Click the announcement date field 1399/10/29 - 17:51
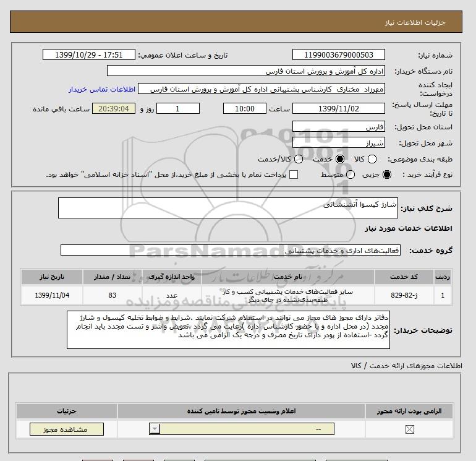Viewport: 476px width, 461px height. click(89, 55)
